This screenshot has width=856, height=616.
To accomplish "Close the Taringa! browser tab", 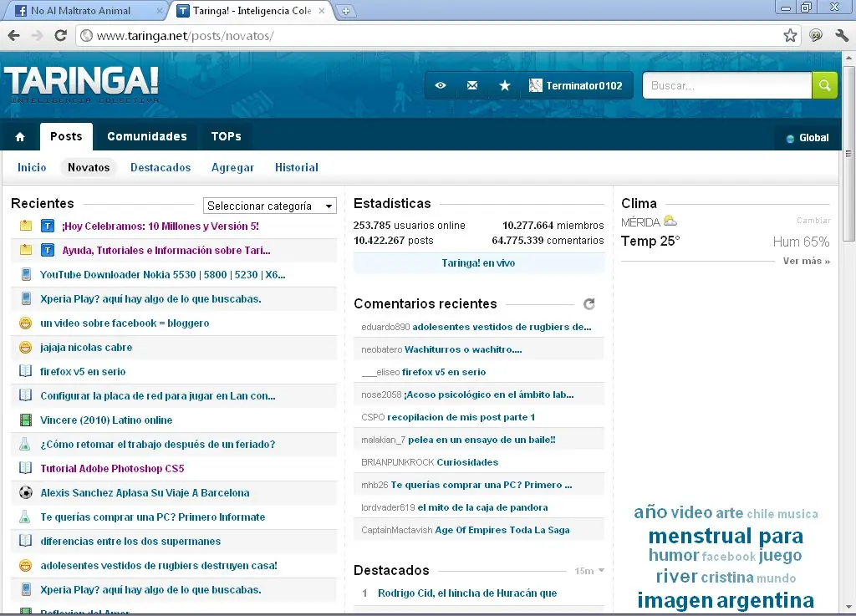I will click(x=322, y=11).
